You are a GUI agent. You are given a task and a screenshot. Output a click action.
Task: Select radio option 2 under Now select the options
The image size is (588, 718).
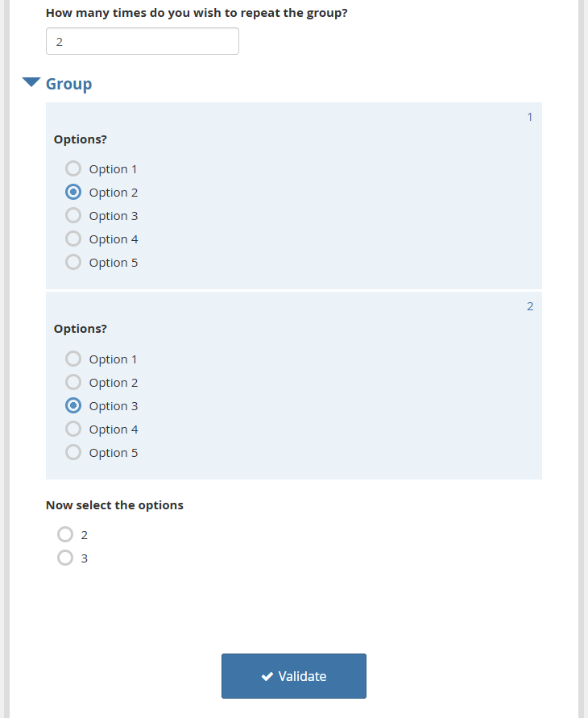(65, 534)
